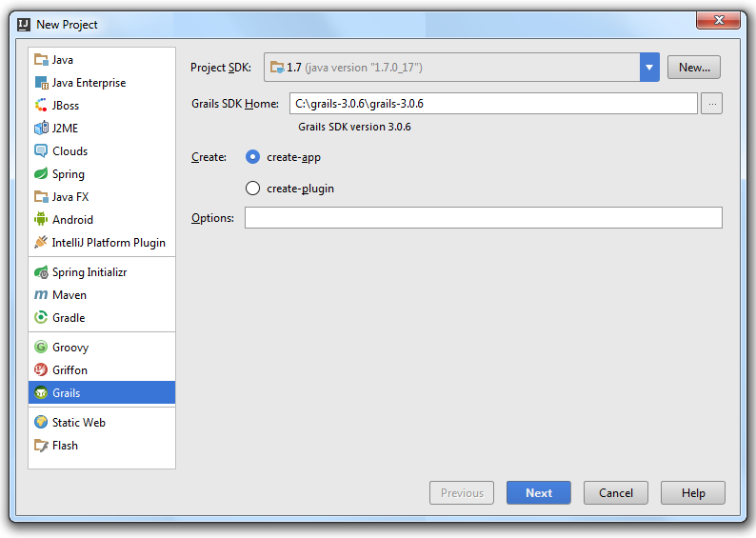Click the Cancel button
The image size is (756, 538).
(x=616, y=492)
